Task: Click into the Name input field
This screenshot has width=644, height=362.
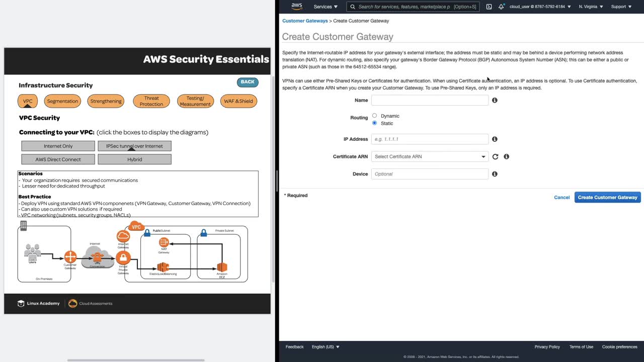Action: click(430, 100)
